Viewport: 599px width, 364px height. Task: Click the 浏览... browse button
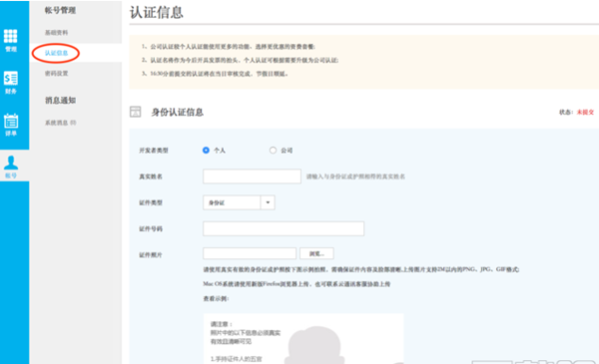tap(316, 253)
